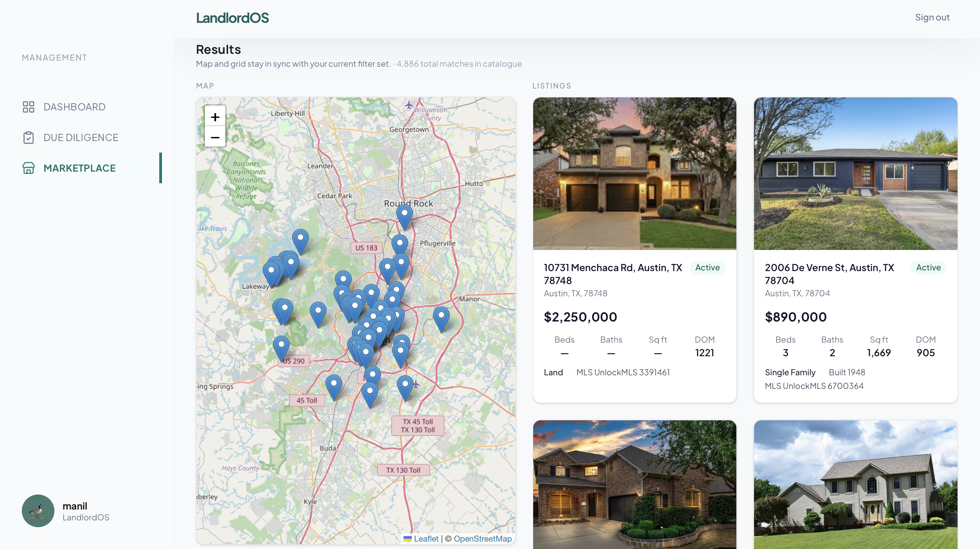Viewport: 980px width, 549px height.
Task: Click the Dashboard grid icon
Action: [29, 107]
